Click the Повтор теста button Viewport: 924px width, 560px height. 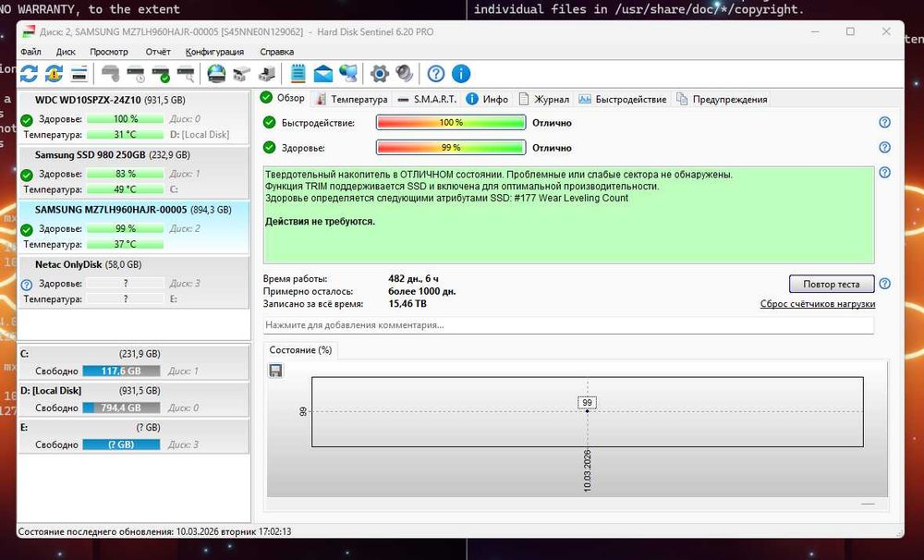click(x=832, y=284)
